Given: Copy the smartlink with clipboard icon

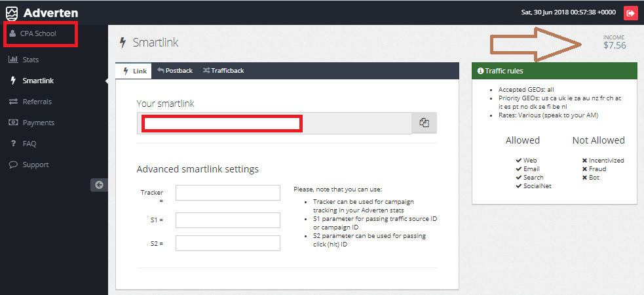Looking at the screenshot, I should (425, 123).
